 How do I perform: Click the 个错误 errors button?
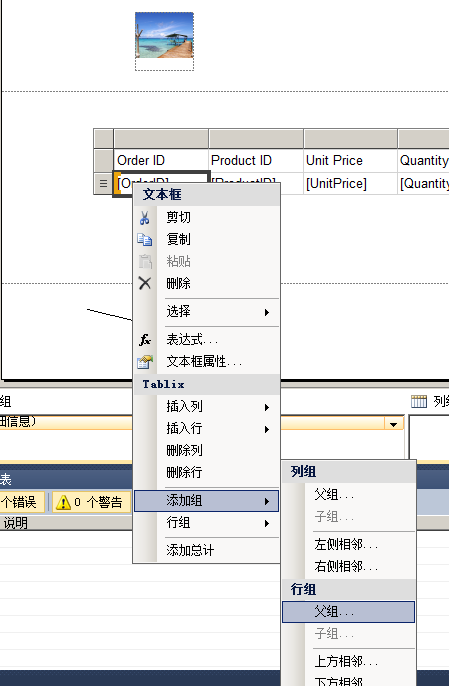pyautogui.click(x=22, y=502)
